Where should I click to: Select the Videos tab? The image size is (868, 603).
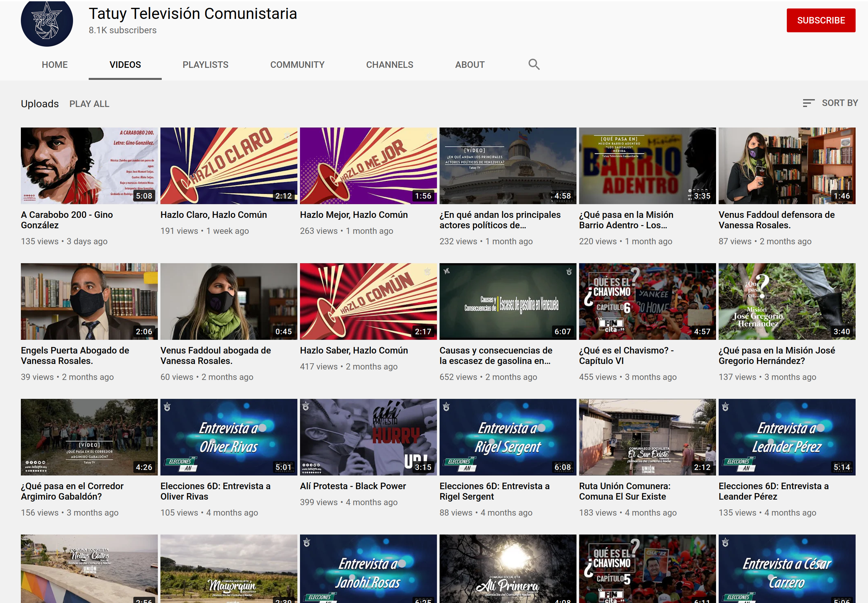125,65
